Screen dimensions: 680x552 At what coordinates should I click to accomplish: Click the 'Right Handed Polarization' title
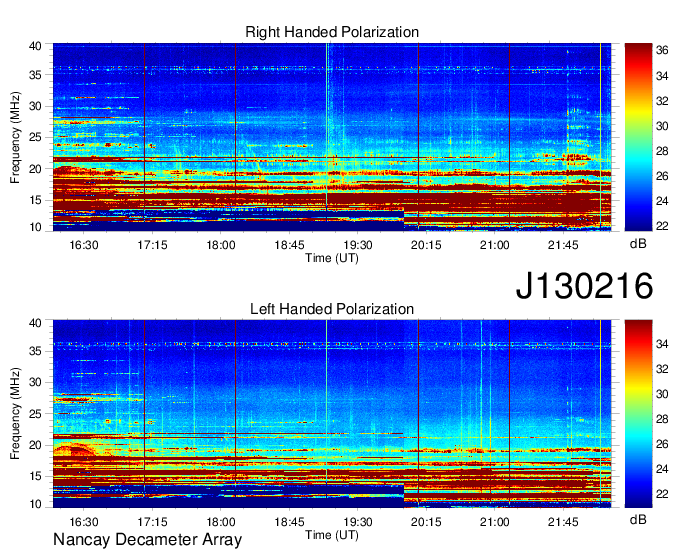tap(332, 32)
